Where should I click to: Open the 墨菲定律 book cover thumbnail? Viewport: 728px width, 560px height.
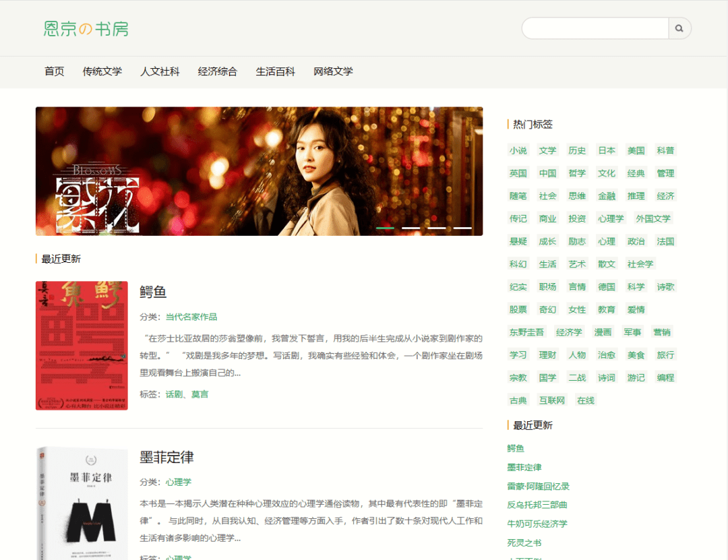point(82,502)
